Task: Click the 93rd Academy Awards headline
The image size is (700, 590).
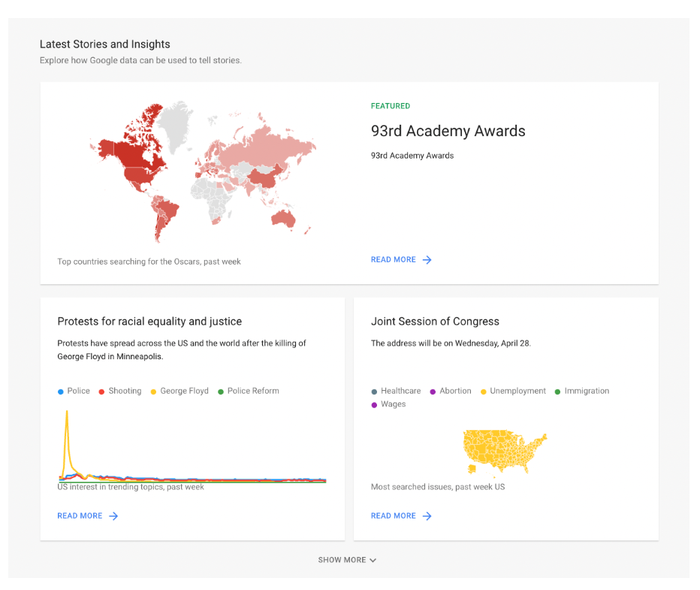Action: [x=448, y=132]
